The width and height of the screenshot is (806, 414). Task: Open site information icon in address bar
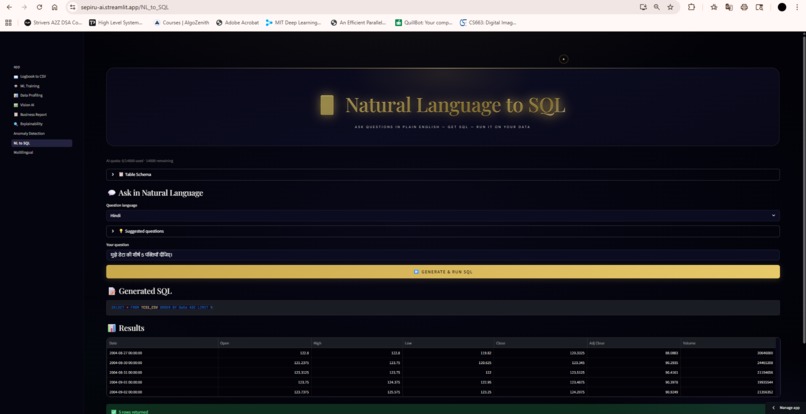pyautogui.click(x=72, y=7)
